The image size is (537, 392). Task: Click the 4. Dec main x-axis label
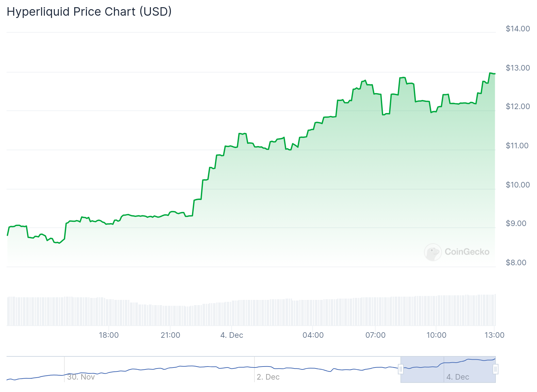tap(232, 335)
